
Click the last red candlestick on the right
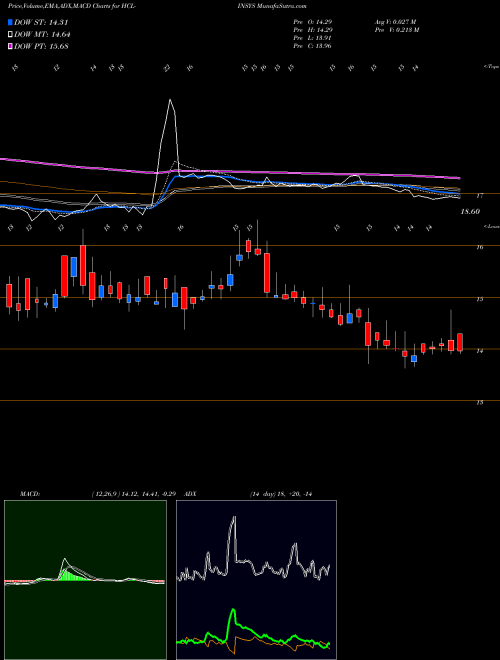click(460, 342)
